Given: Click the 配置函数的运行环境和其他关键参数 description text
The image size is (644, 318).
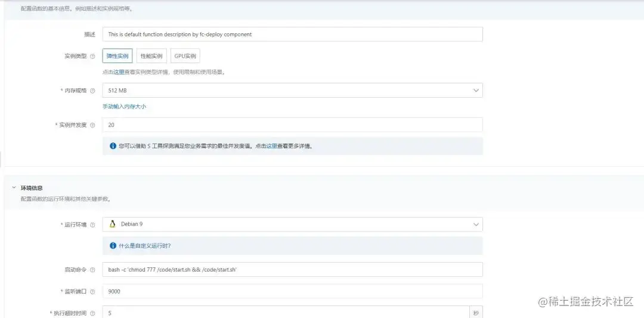Looking at the screenshot, I should pyautogui.click(x=66, y=199).
